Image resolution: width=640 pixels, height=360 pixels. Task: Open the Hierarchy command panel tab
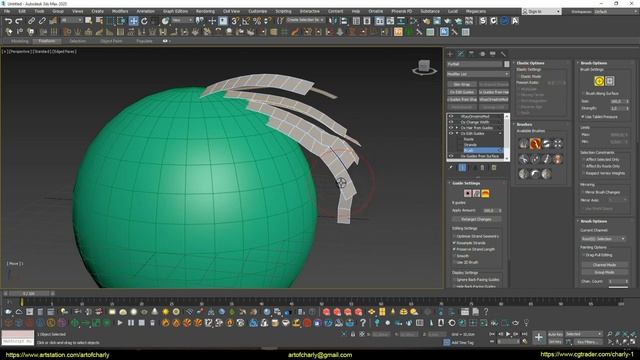(471, 53)
